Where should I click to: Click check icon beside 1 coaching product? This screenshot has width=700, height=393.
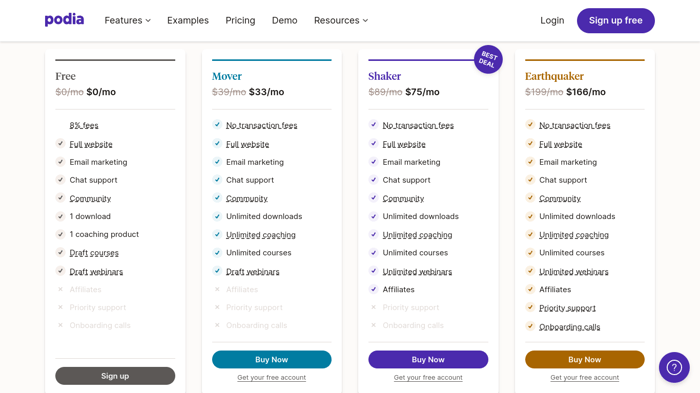(60, 234)
